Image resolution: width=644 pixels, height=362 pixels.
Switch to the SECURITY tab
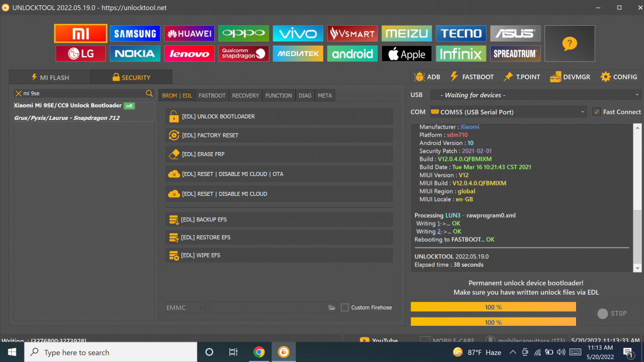(131, 77)
